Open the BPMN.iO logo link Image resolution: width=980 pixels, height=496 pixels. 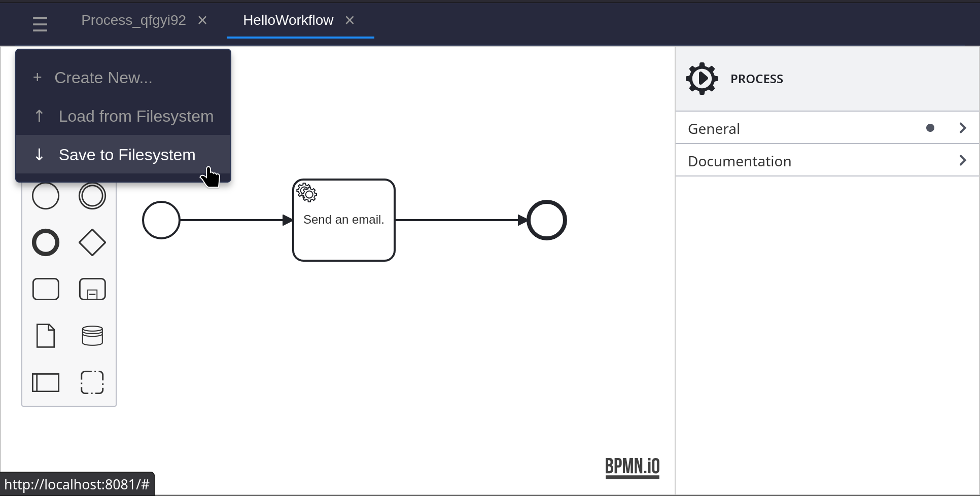coord(632,467)
